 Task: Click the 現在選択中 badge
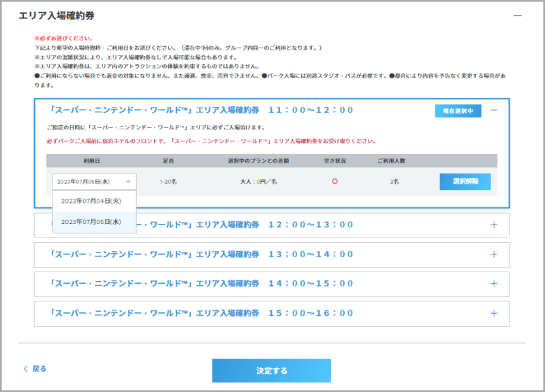[x=458, y=111]
